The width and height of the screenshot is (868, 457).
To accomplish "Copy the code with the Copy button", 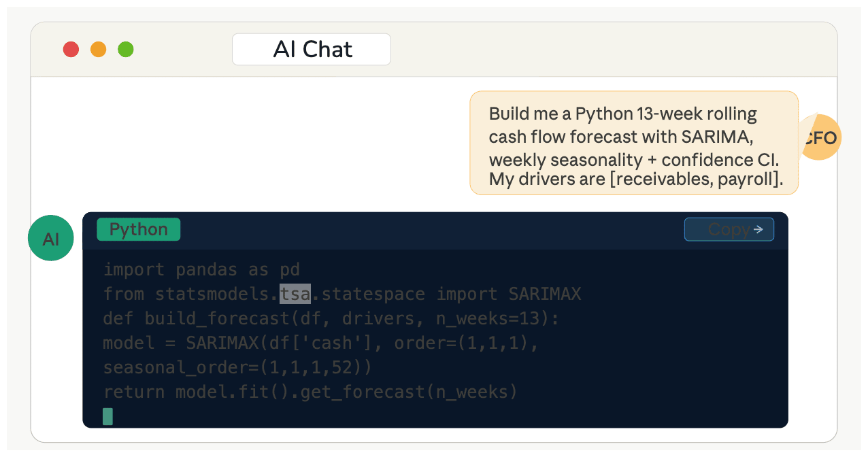I will click(x=729, y=230).
